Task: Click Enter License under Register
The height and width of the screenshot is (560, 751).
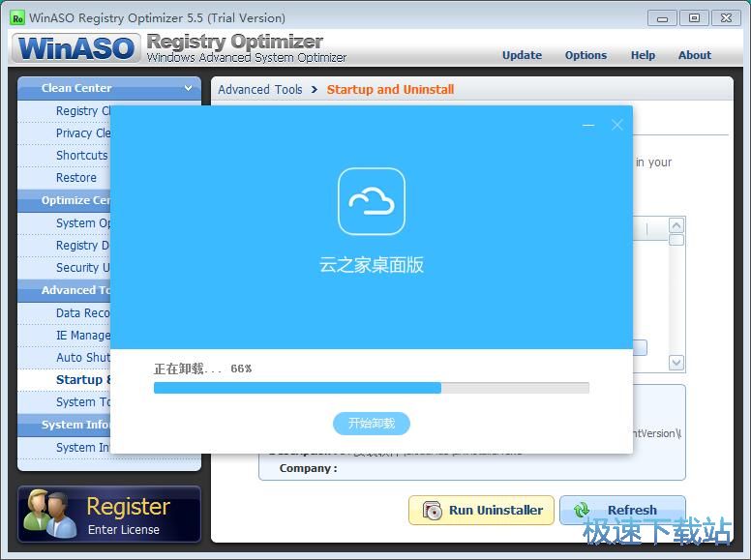Action: pyautogui.click(x=124, y=529)
